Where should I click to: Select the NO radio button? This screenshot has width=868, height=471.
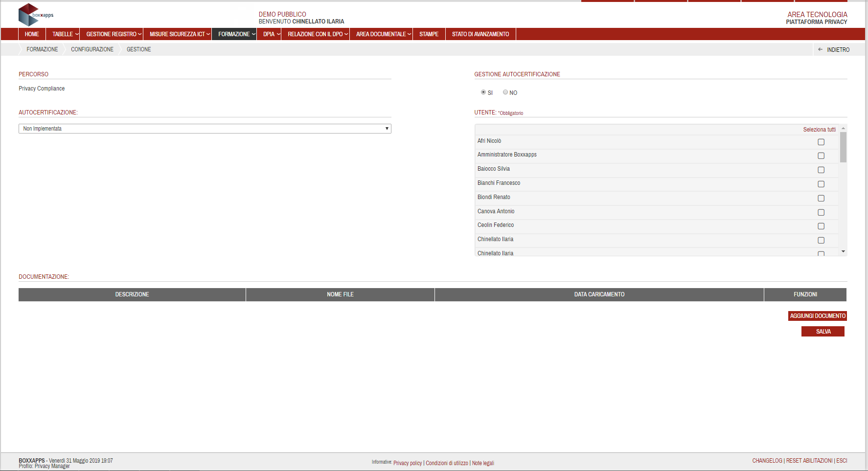(505, 92)
